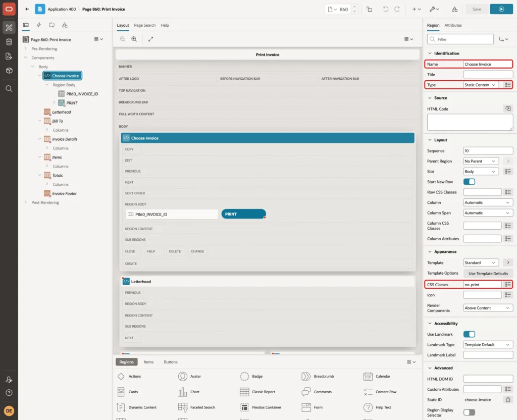Open the Column Span dropdown
This screenshot has height=420, width=517.
488,213
